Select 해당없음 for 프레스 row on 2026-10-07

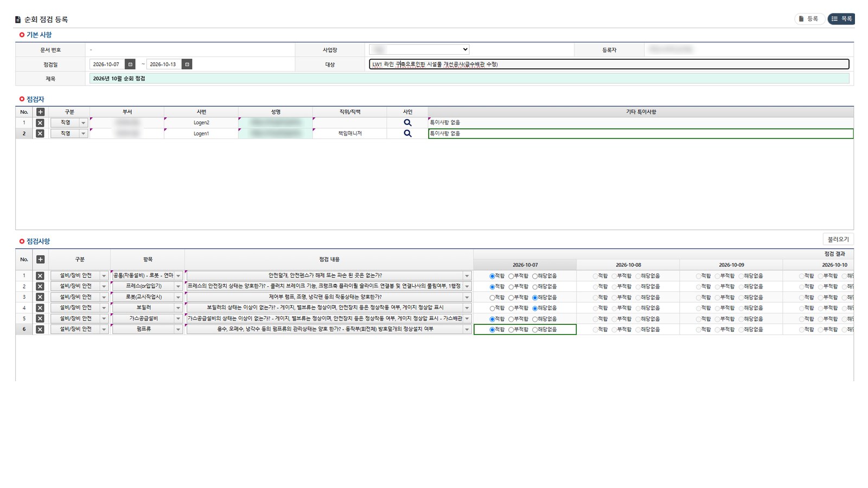(x=535, y=287)
